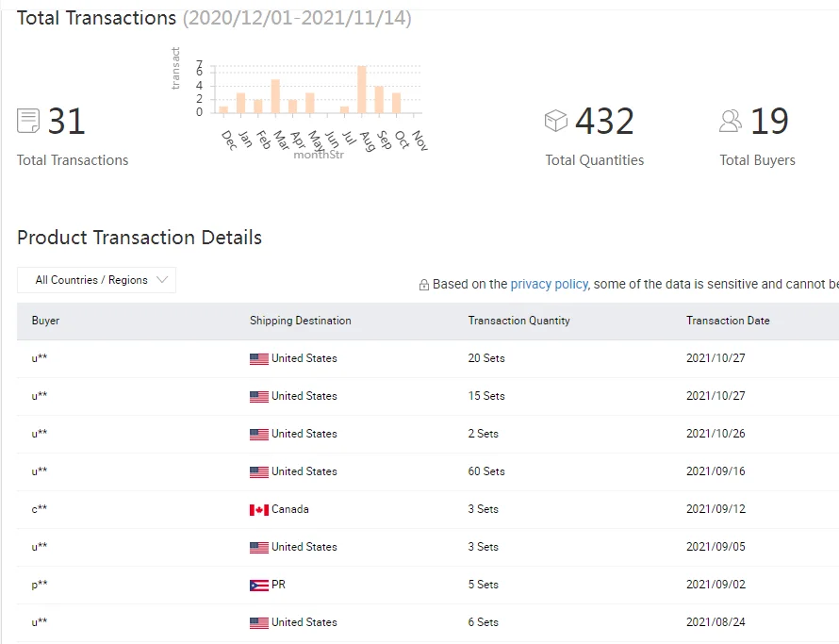Click the Total Transactions document icon
The height and width of the screenshot is (644, 839).
(28, 121)
